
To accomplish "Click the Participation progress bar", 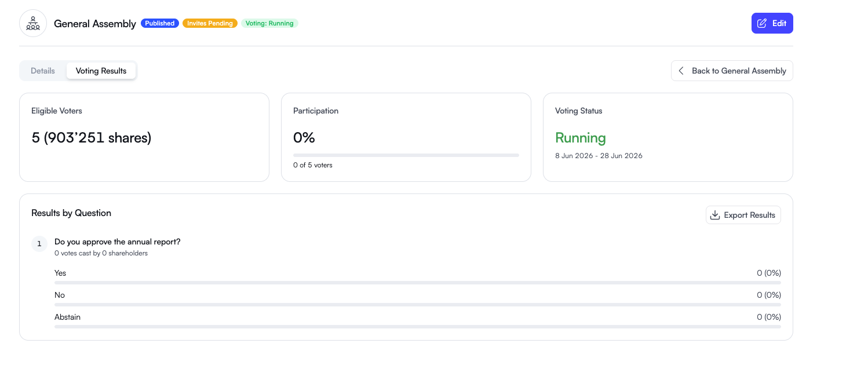I will pyautogui.click(x=406, y=155).
